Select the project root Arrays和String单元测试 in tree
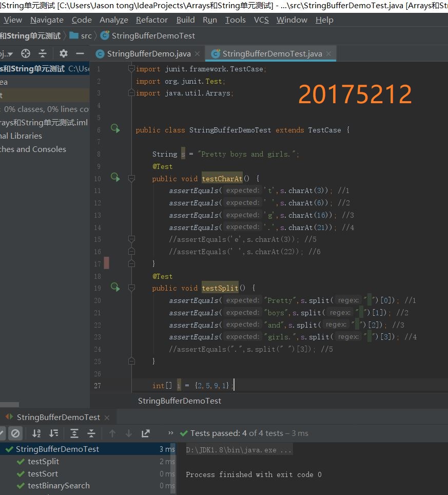The height and width of the screenshot is (495, 448). tap(45, 68)
